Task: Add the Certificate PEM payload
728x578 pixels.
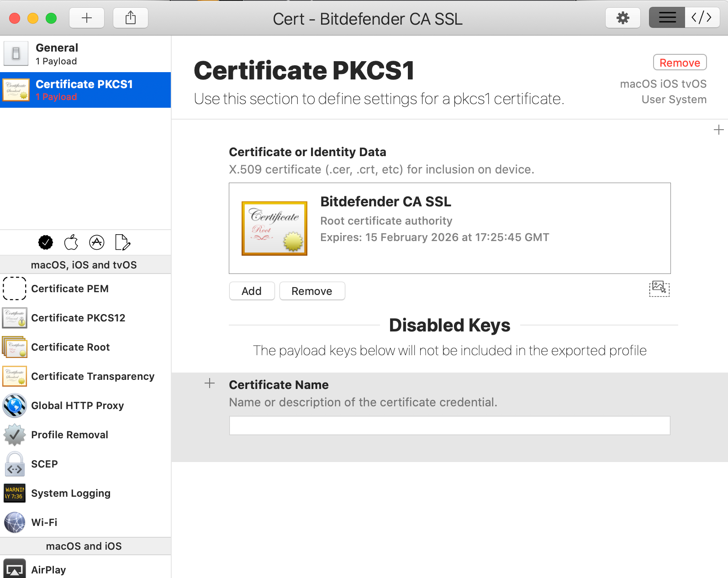Action: 85,289
